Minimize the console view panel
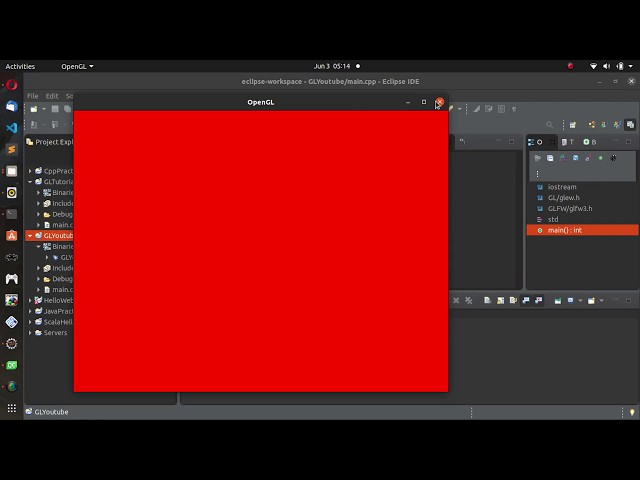 tap(616, 300)
